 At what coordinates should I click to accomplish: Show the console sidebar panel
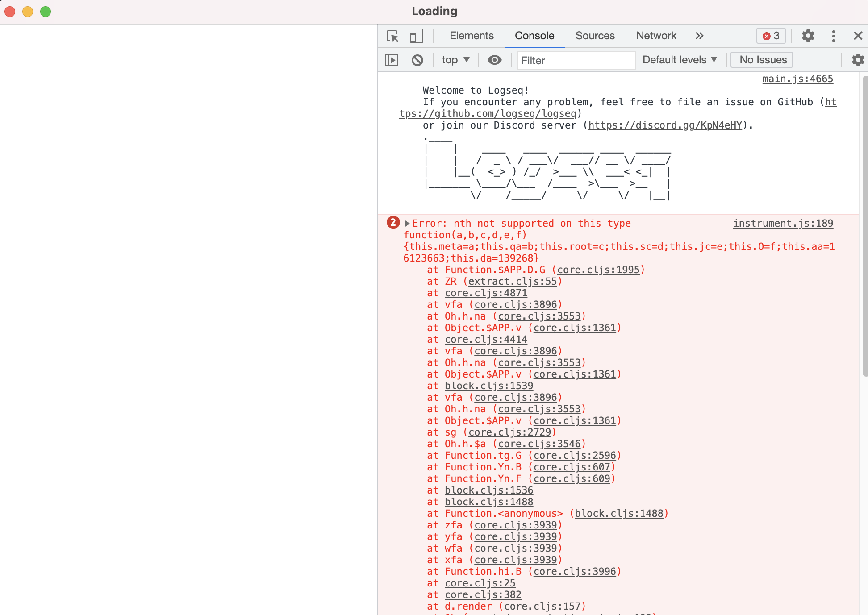point(391,60)
